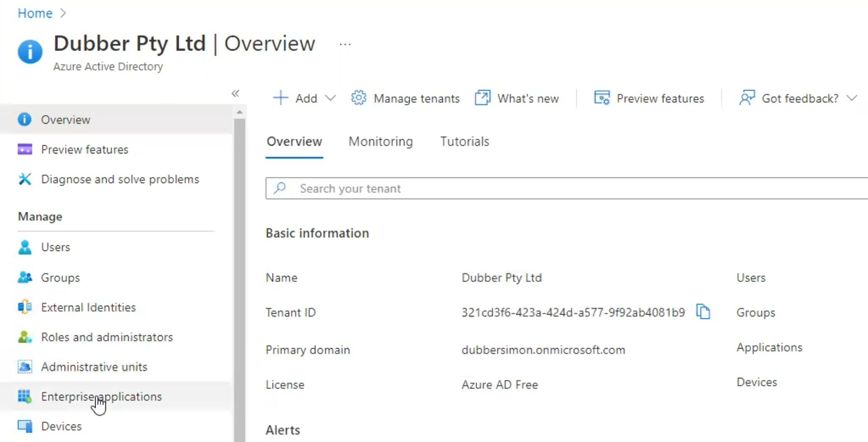Copy the Tenant ID to clipboard

point(703,312)
